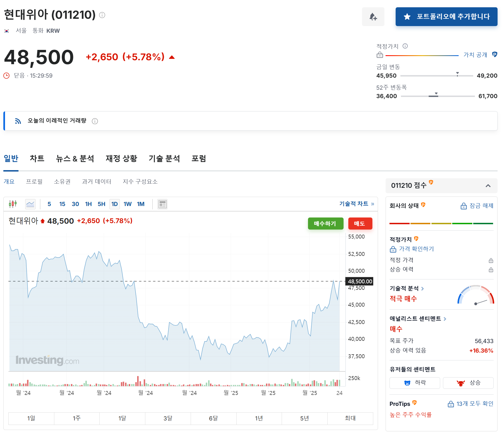Screen dimensions: 504x435
Task: Click the info icon next to 현대위아 (011210)
Action: (x=102, y=15)
